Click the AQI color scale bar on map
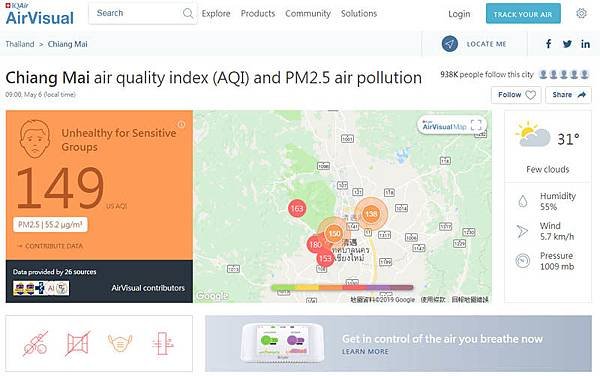Screen dimensions: 600x376 click(x=342, y=287)
